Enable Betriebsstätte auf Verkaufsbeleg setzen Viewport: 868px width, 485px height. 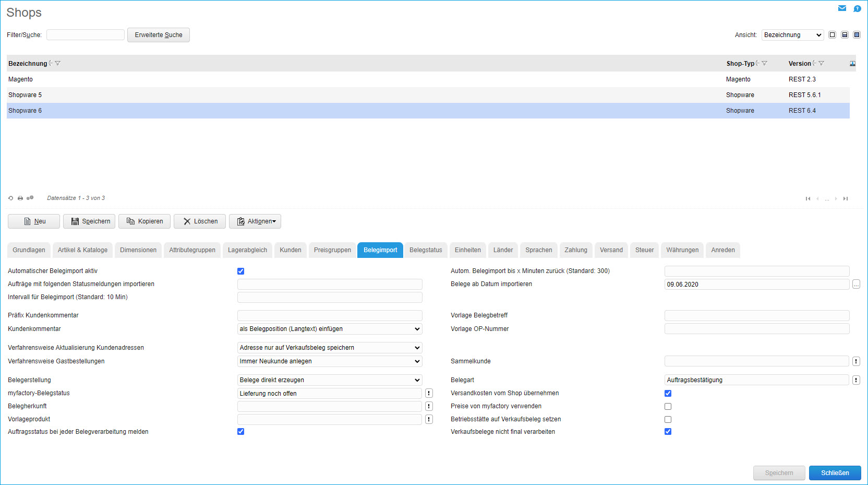[x=668, y=419]
